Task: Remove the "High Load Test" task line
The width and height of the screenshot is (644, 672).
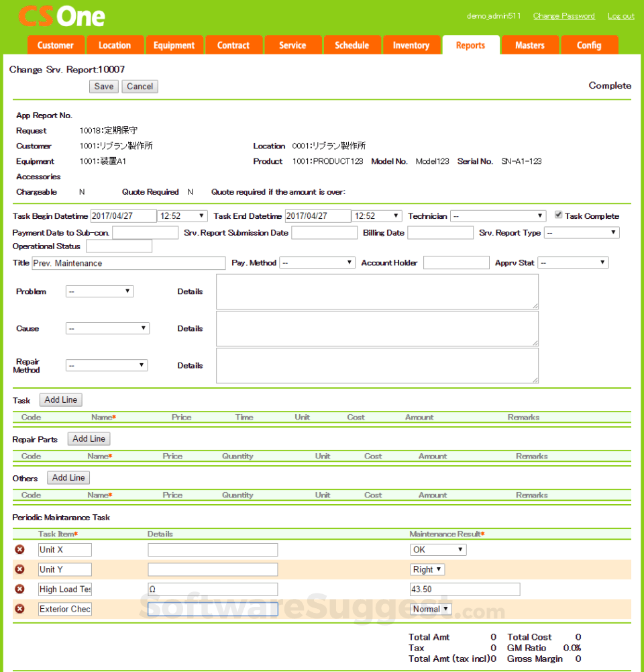Action: tap(19, 589)
